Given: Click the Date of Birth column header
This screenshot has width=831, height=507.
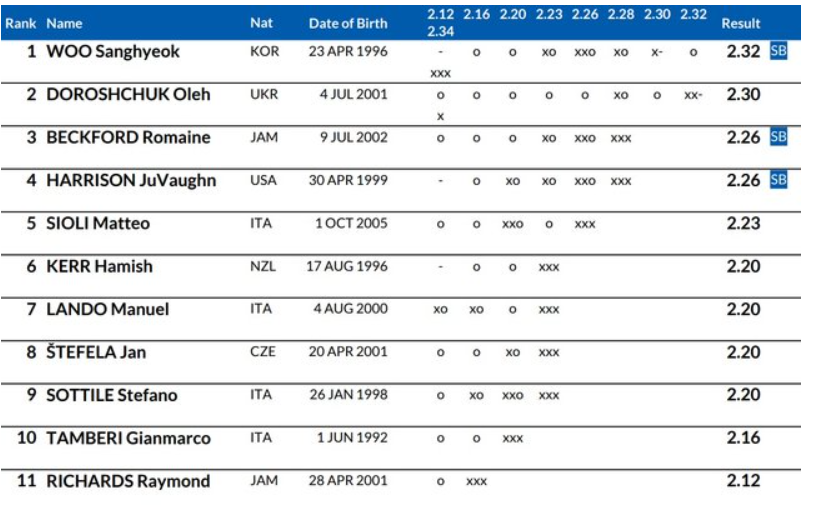Looking at the screenshot, I should pos(347,23).
